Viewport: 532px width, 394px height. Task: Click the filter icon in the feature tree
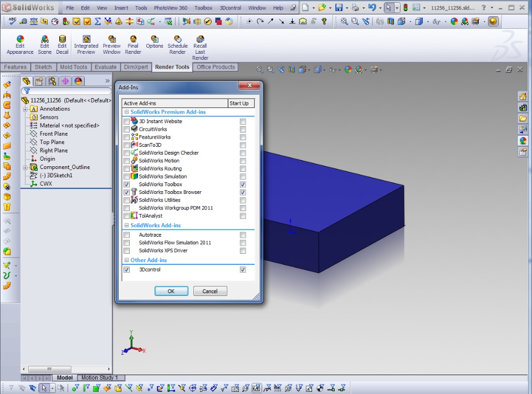click(x=27, y=91)
